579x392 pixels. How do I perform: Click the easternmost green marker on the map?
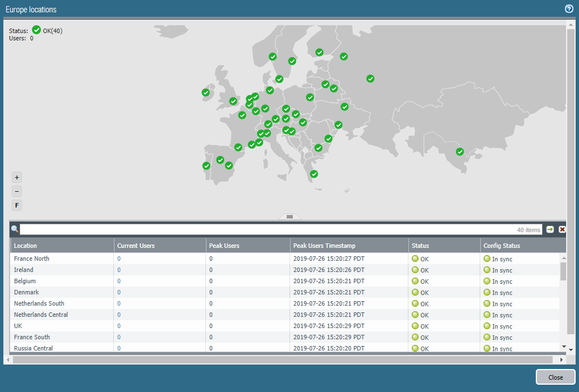459,151
